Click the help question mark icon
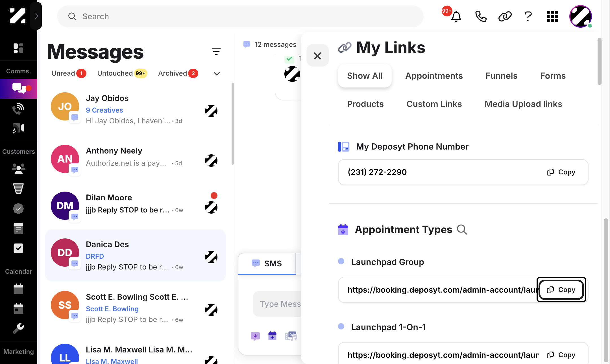Image resolution: width=610 pixels, height=364 pixels. point(528,16)
